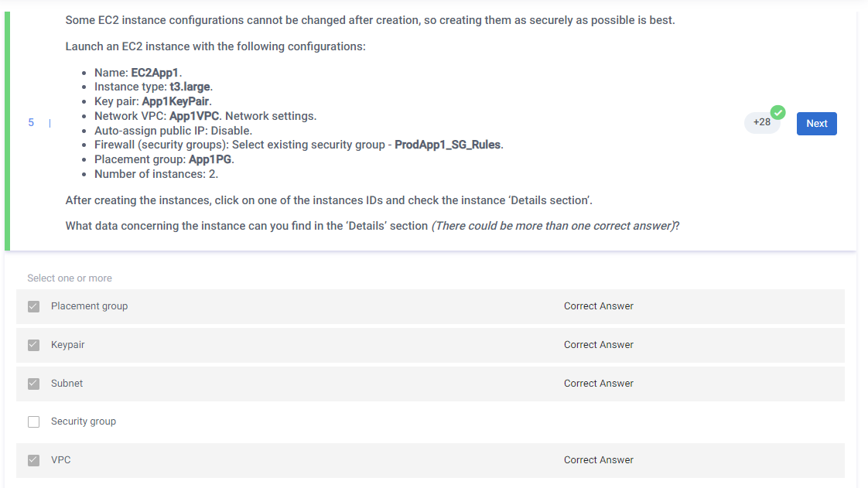Screen dimensions: 868x488
Task: Select question number 5 indicator
Action: [31, 122]
